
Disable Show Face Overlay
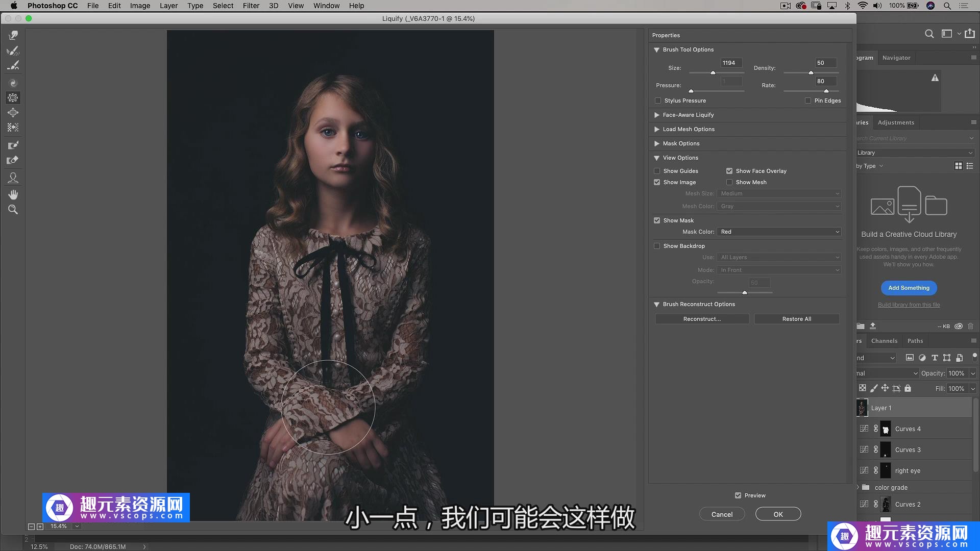pos(729,171)
